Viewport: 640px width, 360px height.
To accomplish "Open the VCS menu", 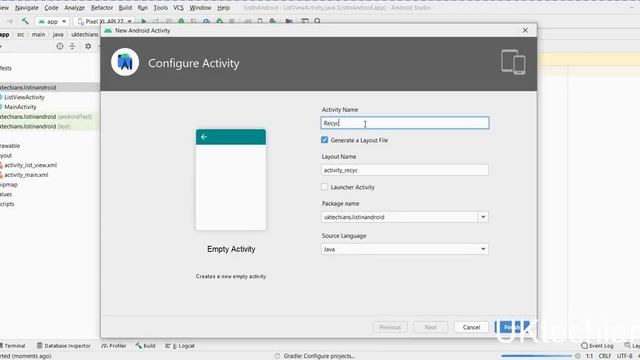I will point(178,8).
